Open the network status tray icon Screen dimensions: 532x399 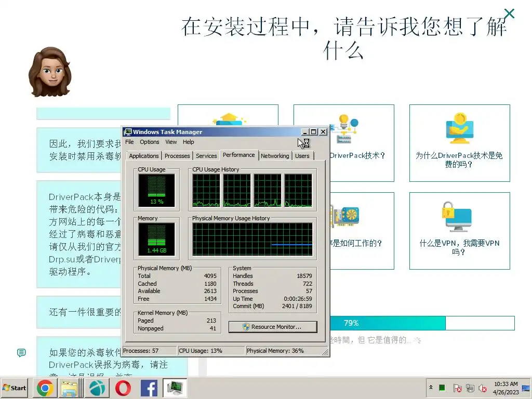coord(470,388)
